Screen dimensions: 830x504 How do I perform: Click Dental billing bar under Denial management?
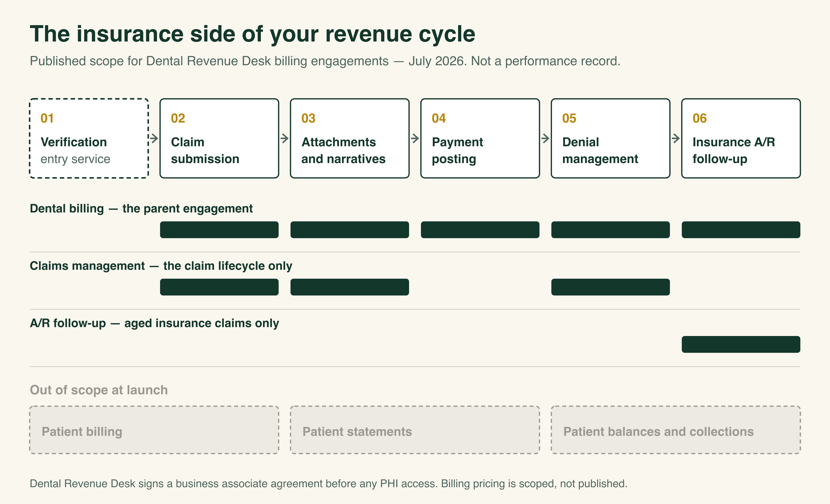(610, 230)
